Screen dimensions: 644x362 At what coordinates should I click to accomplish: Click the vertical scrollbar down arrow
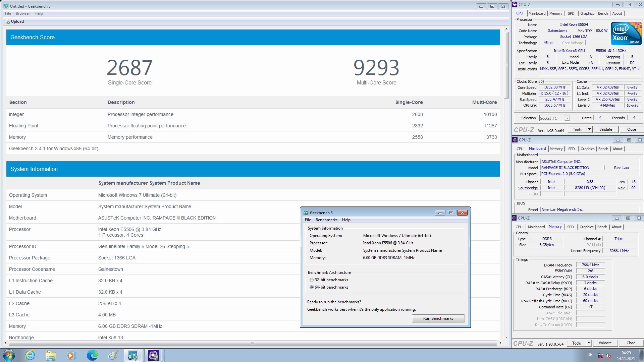[506, 337]
